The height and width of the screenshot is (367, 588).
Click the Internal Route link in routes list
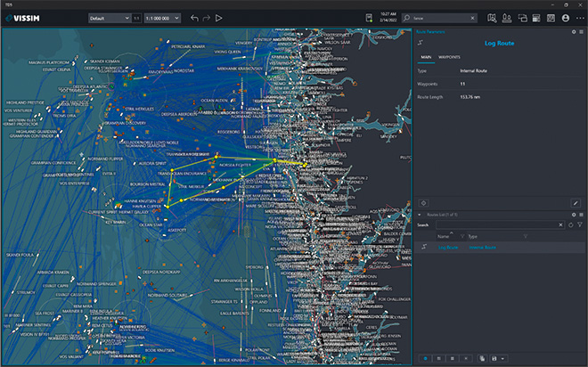point(483,248)
